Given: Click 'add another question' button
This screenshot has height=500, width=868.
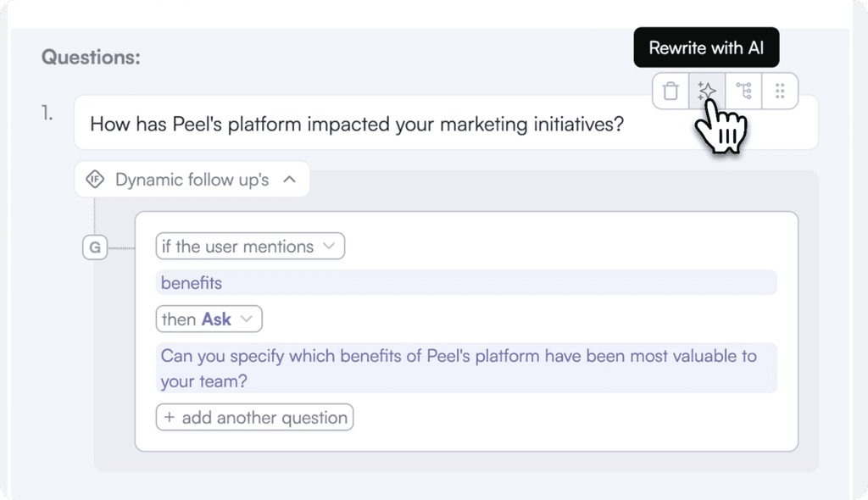Looking at the screenshot, I should (254, 418).
